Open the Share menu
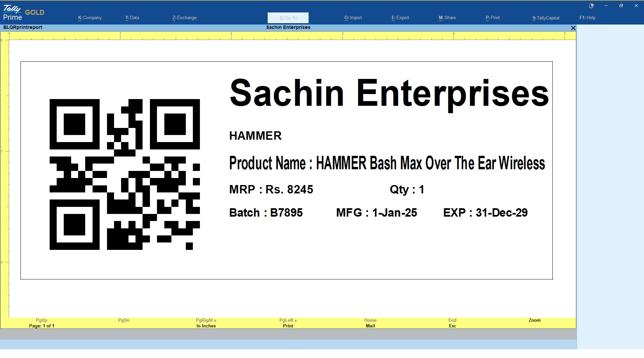 click(x=447, y=18)
